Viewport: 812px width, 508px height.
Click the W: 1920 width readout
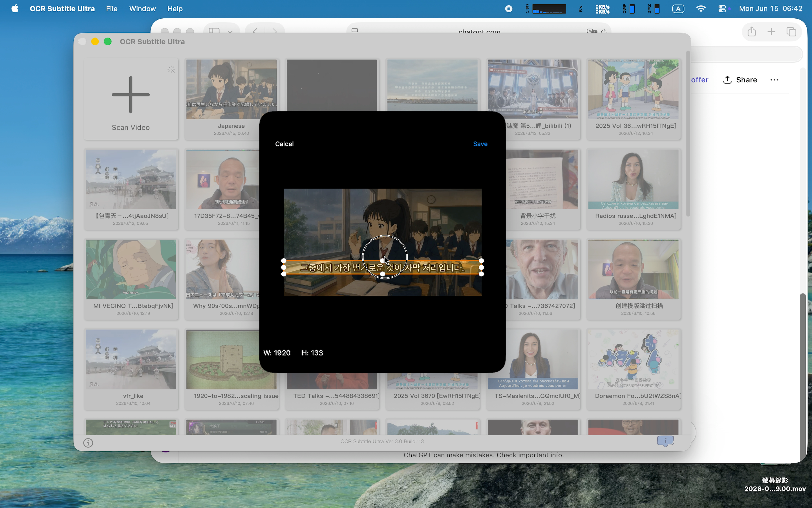click(277, 353)
